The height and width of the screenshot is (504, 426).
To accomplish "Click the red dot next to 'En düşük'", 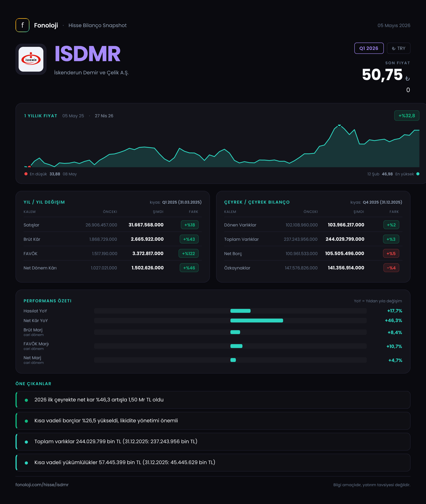I will pyautogui.click(x=26, y=174).
